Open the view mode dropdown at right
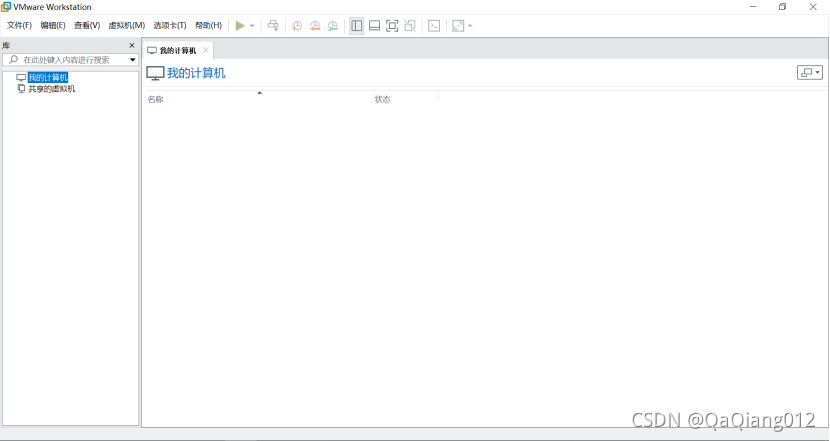 [x=810, y=73]
